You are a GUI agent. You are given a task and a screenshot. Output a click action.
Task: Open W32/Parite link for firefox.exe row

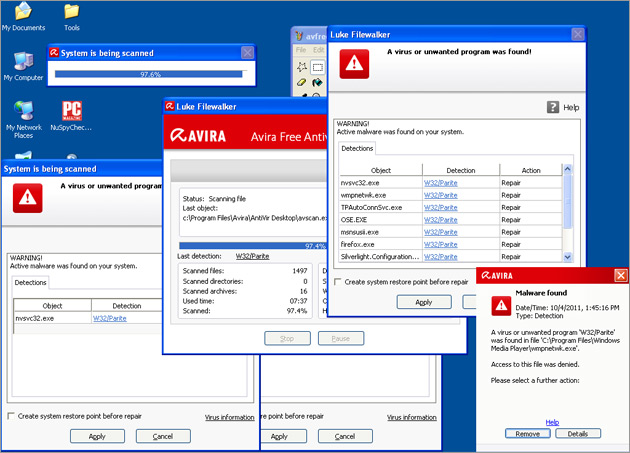click(x=441, y=244)
